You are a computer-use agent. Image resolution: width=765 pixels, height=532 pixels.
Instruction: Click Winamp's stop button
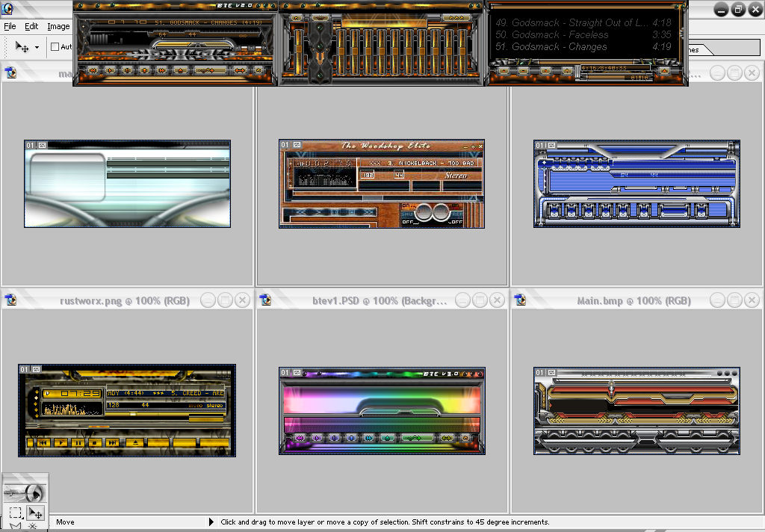[x=144, y=71]
